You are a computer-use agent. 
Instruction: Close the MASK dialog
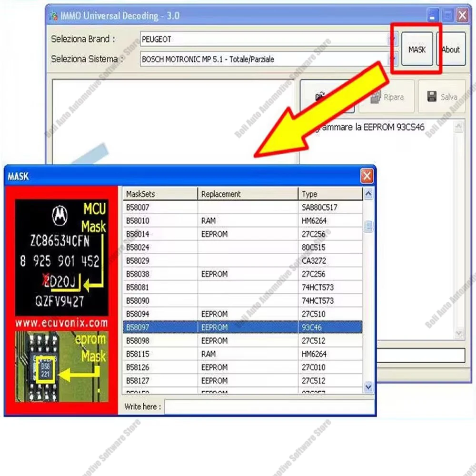point(367,176)
